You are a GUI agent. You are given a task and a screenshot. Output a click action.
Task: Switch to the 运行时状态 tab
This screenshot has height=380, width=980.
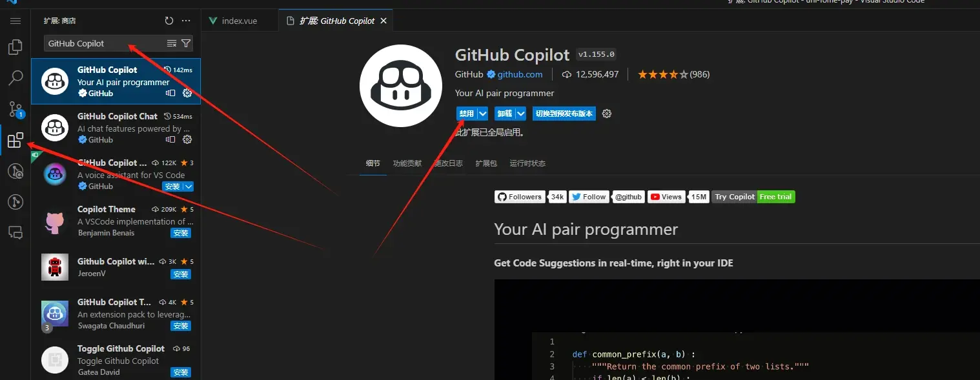point(527,163)
